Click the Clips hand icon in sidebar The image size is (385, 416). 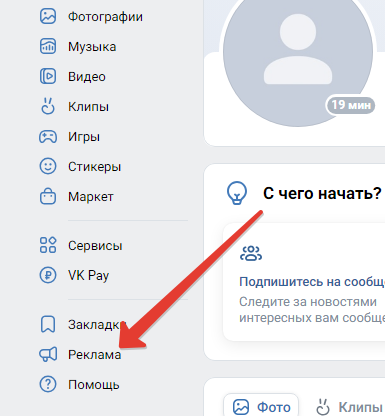pyautogui.click(x=48, y=106)
